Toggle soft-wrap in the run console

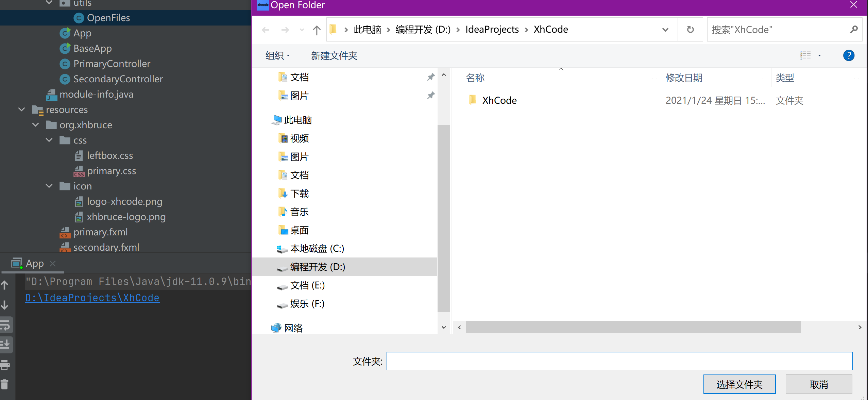(6, 324)
